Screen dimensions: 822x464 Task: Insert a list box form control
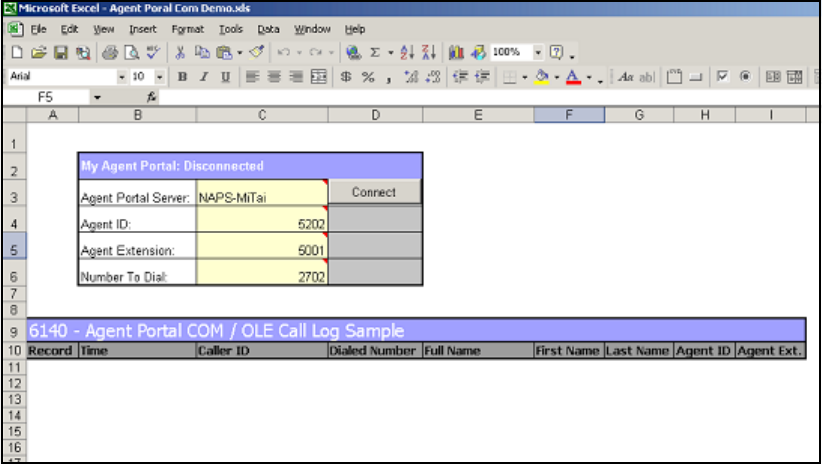tap(773, 77)
